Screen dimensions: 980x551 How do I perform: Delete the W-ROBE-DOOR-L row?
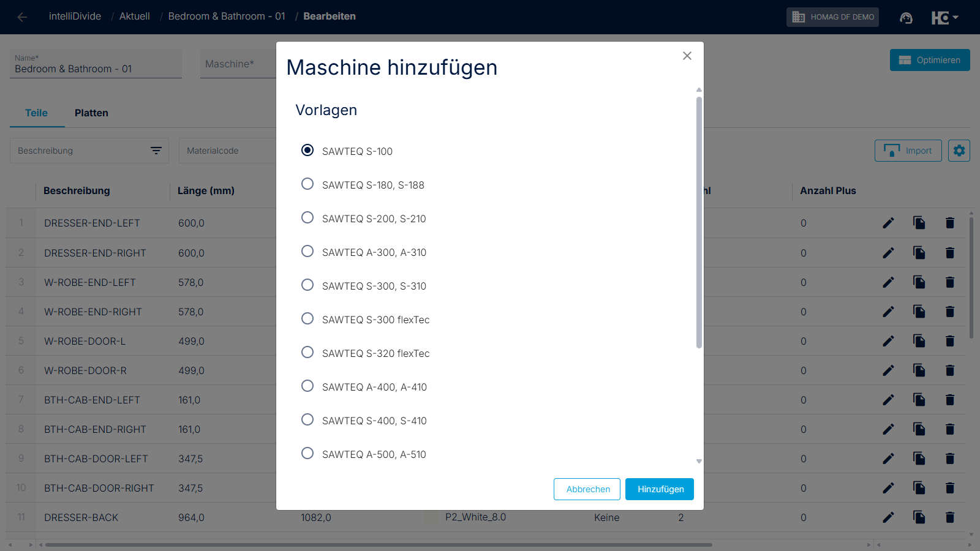click(x=950, y=341)
